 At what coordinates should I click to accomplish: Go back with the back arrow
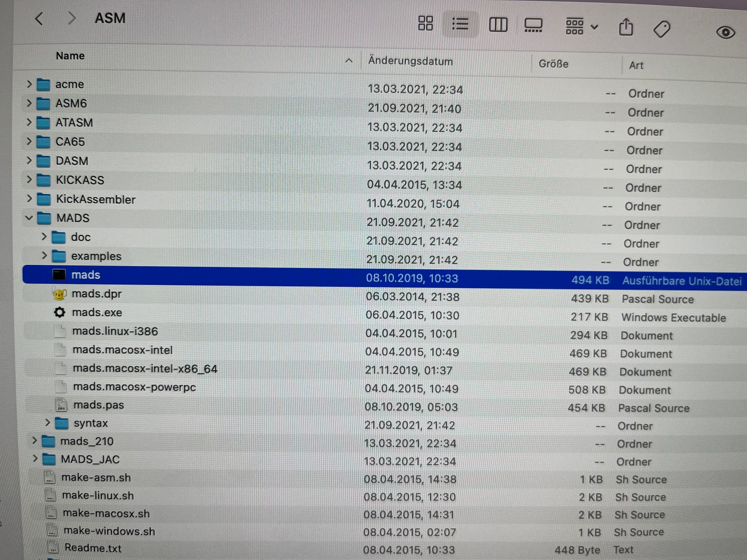coord(39,18)
